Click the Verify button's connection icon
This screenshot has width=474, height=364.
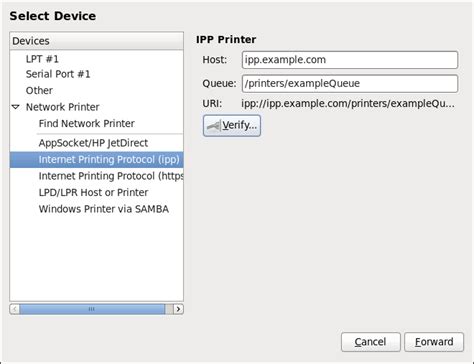click(214, 126)
